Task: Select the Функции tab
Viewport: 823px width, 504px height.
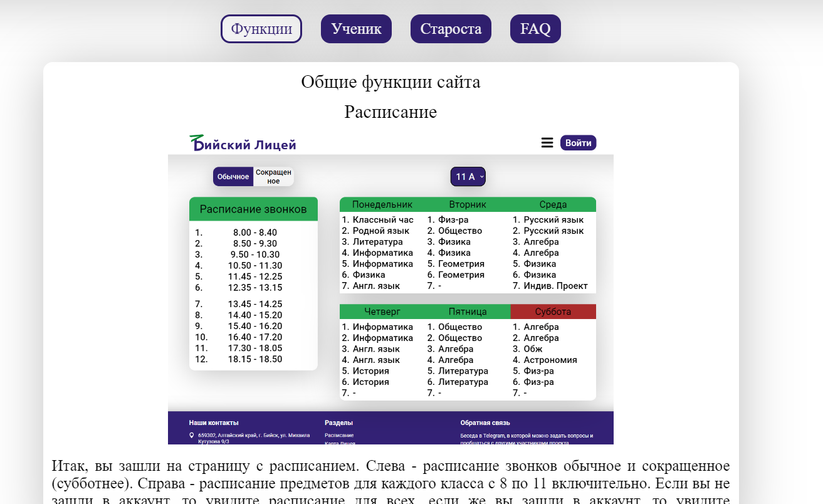Action: click(x=261, y=28)
